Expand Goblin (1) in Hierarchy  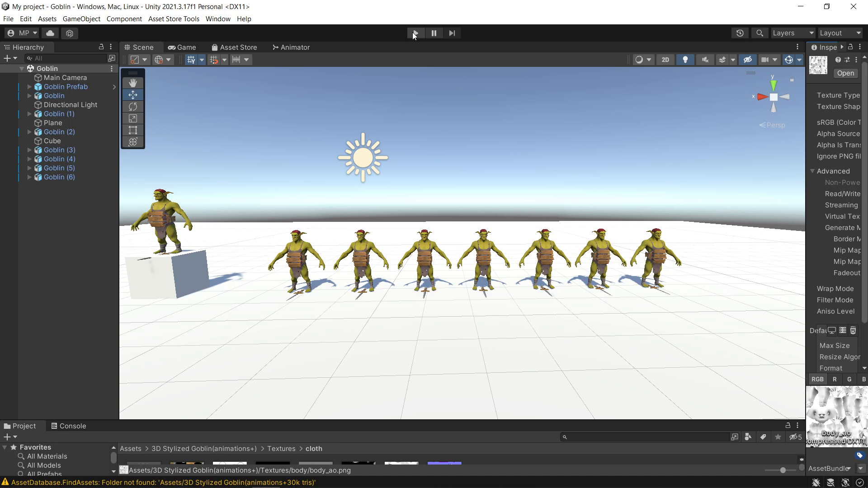pos(29,114)
